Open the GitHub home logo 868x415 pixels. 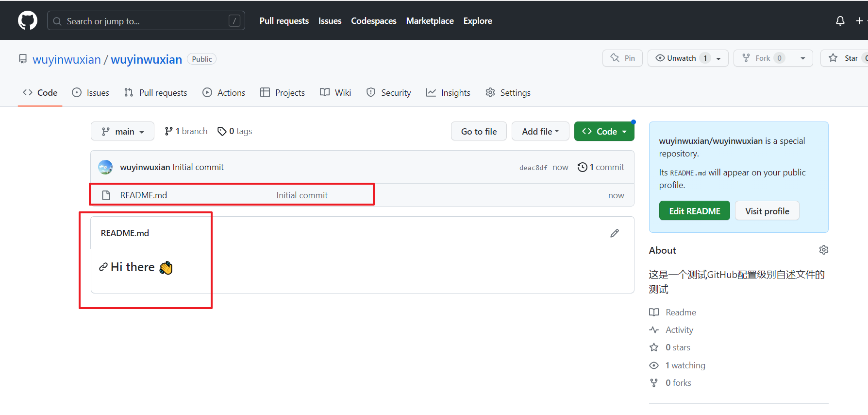pos(28,20)
